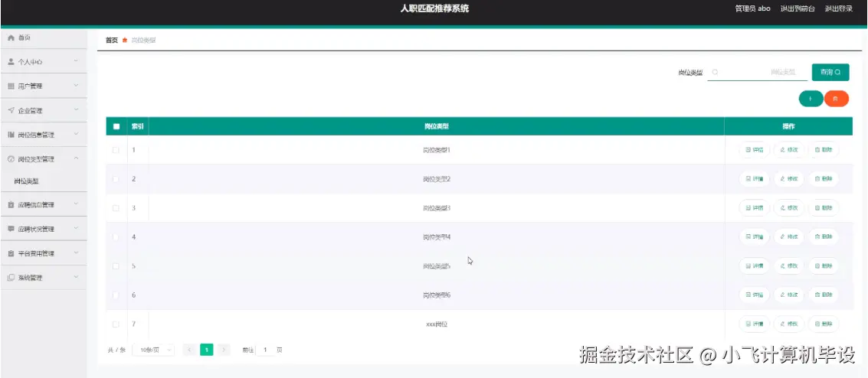The image size is (868, 378).
Task: Select page 1 in pagination
Action: [x=207, y=350]
